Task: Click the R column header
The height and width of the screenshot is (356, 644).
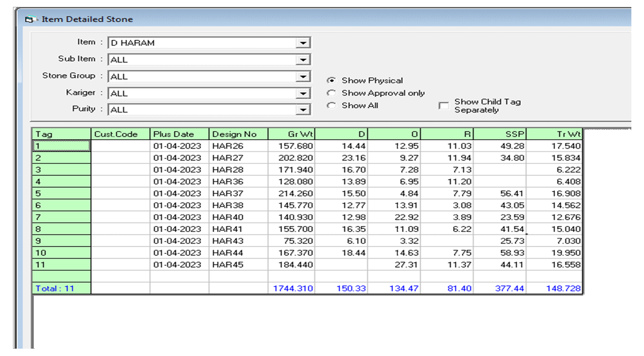Action: (448, 134)
